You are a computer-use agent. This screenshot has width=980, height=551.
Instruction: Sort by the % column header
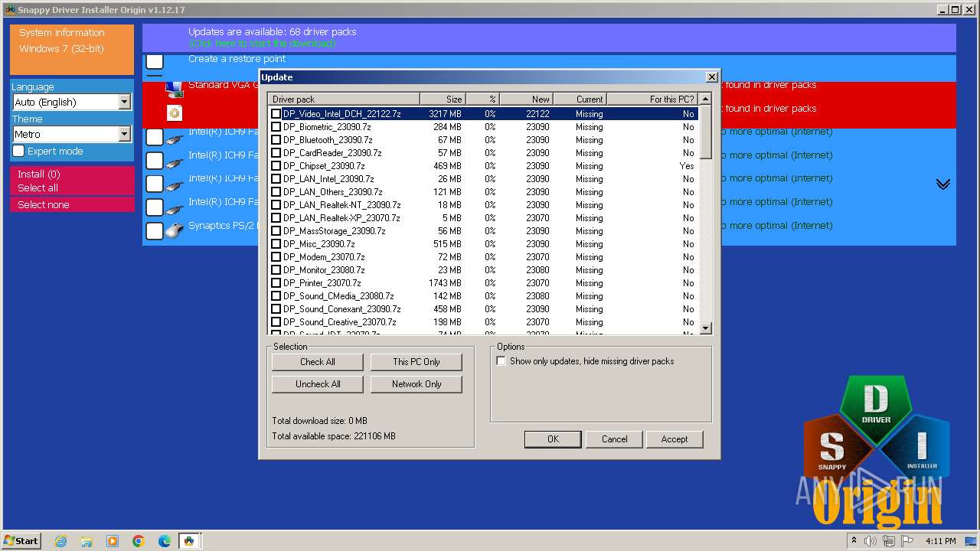(x=482, y=99)
